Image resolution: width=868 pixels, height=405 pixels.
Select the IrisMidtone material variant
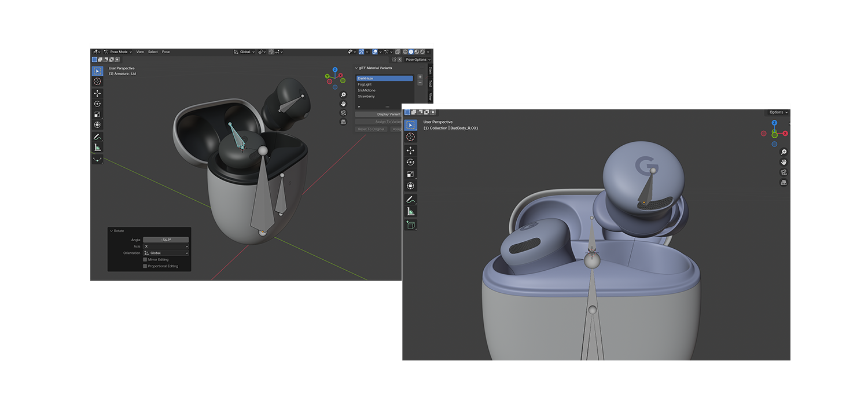(x=385, y=90)
